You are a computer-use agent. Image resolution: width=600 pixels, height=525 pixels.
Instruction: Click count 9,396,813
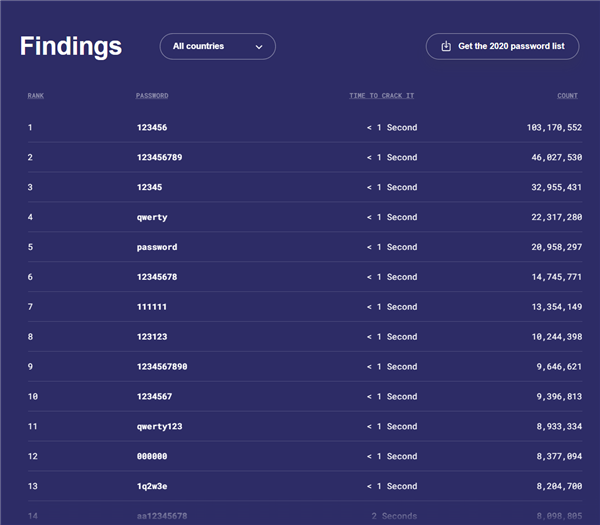point(559,396)
